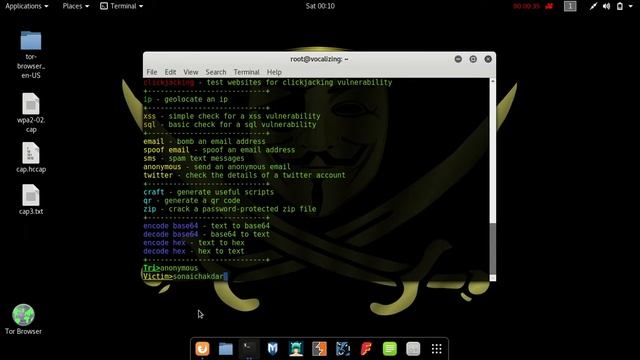This screenshot has width=640, height=360.
Task: Click 'clickjacking - test websites' line
Action: (268, 82)
